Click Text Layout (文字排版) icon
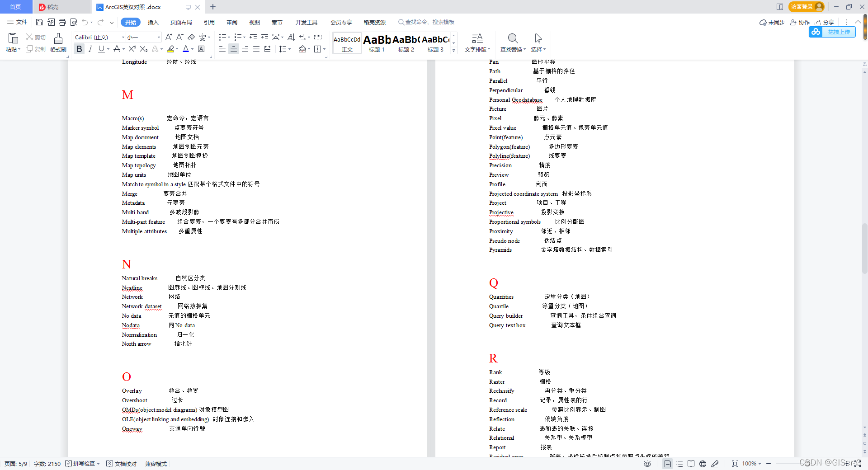Viewport: 868px width, 470px height. click(477, 38)
